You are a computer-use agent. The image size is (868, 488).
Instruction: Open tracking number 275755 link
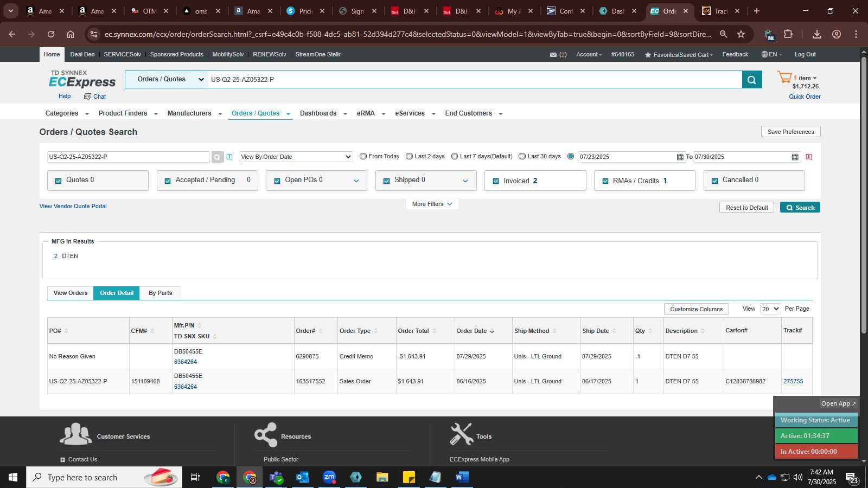(x=793, y=381)
